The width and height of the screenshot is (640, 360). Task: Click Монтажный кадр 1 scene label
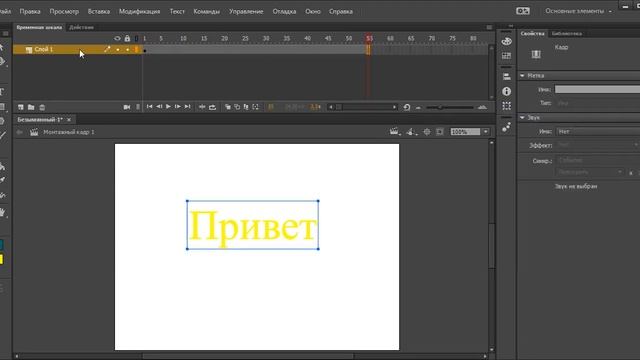click(69, 132)
